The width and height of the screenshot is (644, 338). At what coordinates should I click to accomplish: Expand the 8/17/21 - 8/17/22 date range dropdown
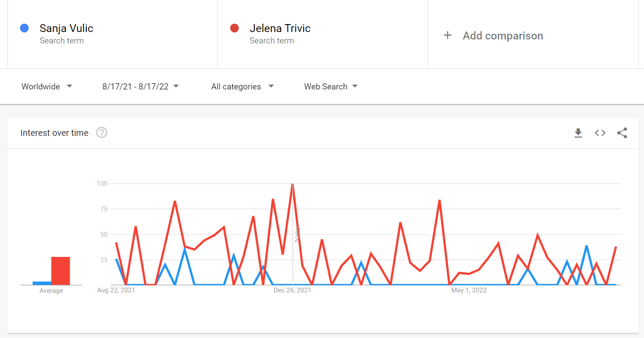coord(141,86)
